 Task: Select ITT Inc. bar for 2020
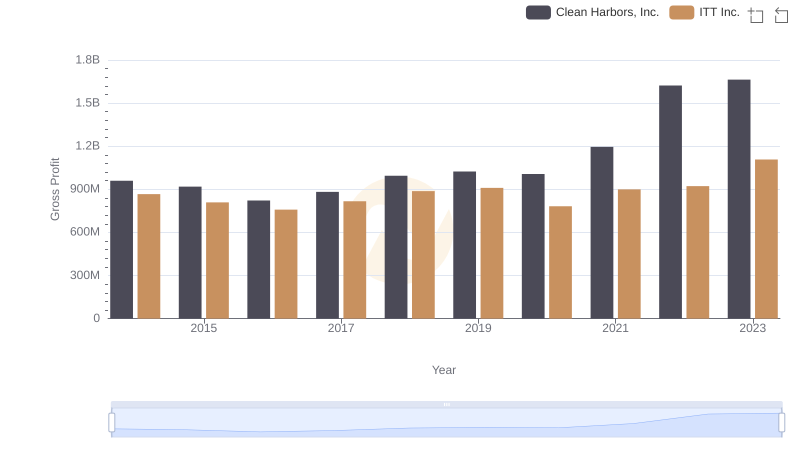tap(560, 262)
